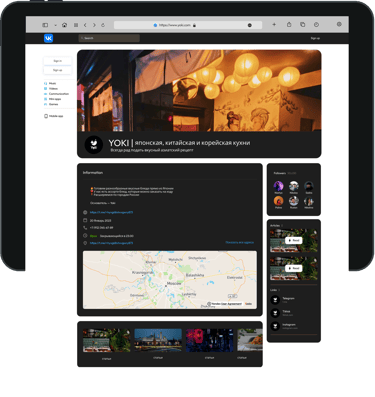Open the top-row middle follower avatar

[294, 186]
